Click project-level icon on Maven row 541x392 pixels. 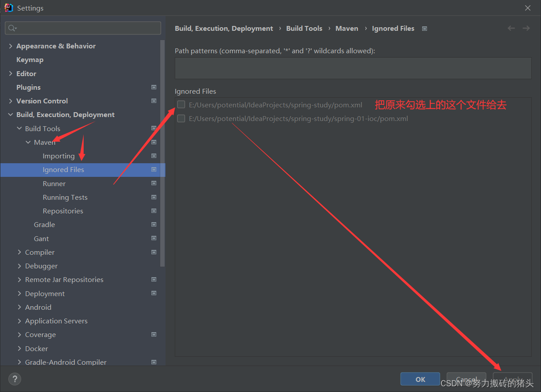click(x=154, y=142)
